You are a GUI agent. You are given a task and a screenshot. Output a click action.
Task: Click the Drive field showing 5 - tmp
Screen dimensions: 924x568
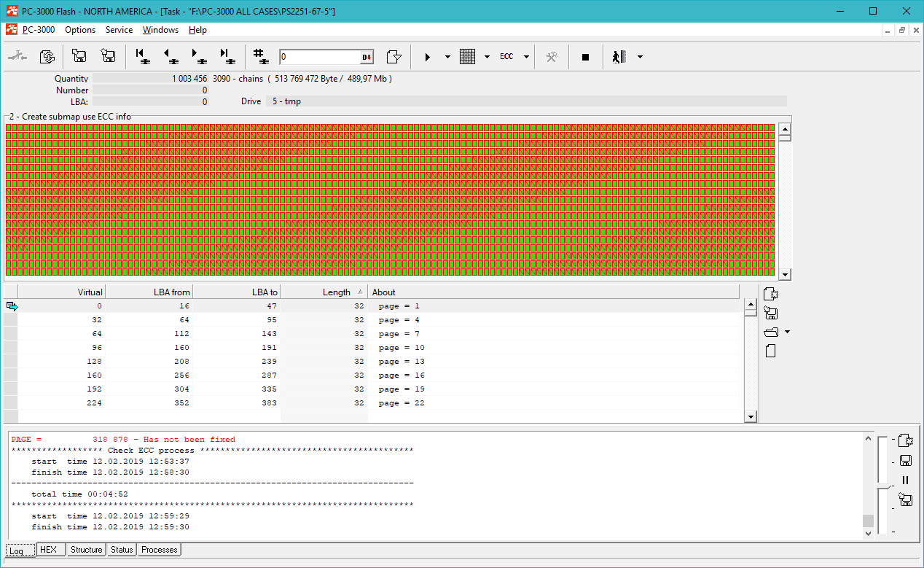pyautogui.click(x=526, y=101)
